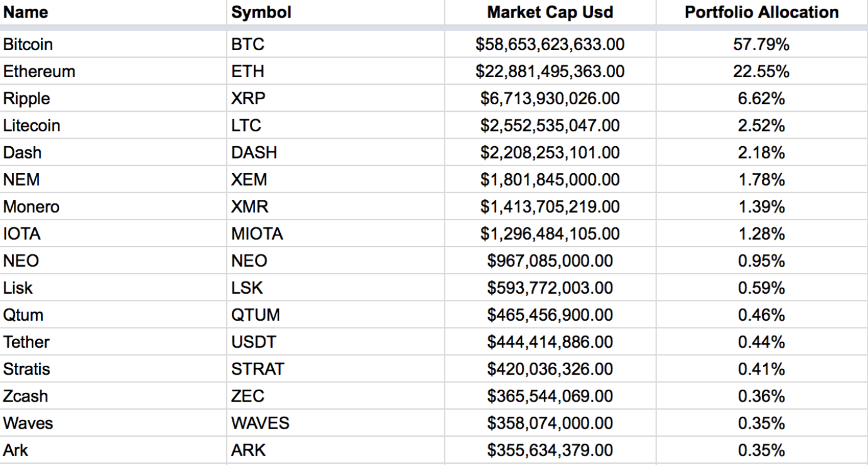Click Ark's market cap $355,634,379.00
Screen dimensions: 868x465
550,451
